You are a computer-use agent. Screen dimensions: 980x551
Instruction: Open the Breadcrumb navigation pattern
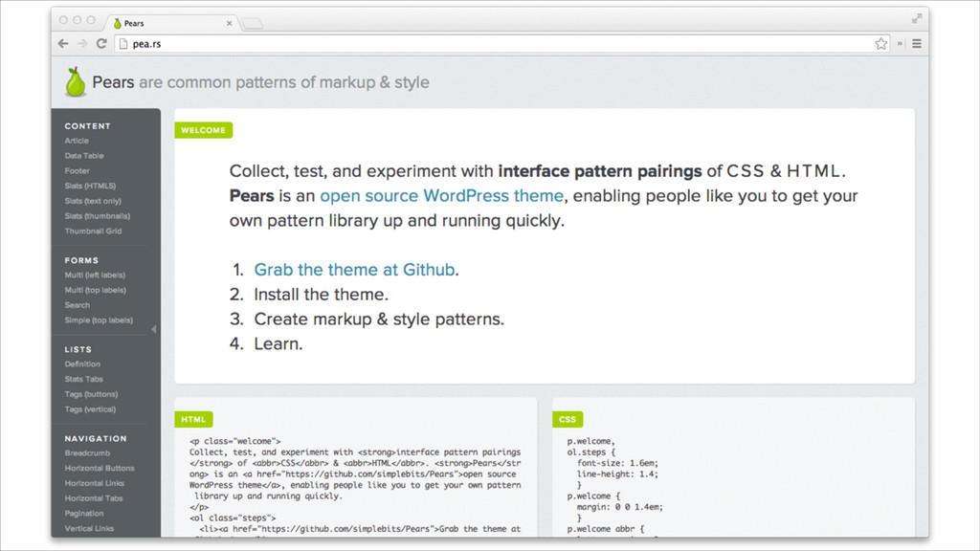click(87, 453)
